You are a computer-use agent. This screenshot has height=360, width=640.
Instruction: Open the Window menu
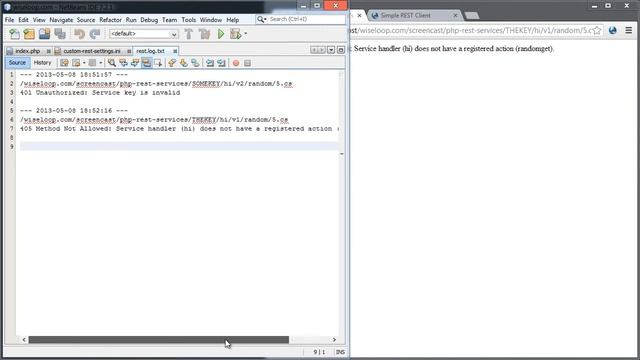click(211, 20)
